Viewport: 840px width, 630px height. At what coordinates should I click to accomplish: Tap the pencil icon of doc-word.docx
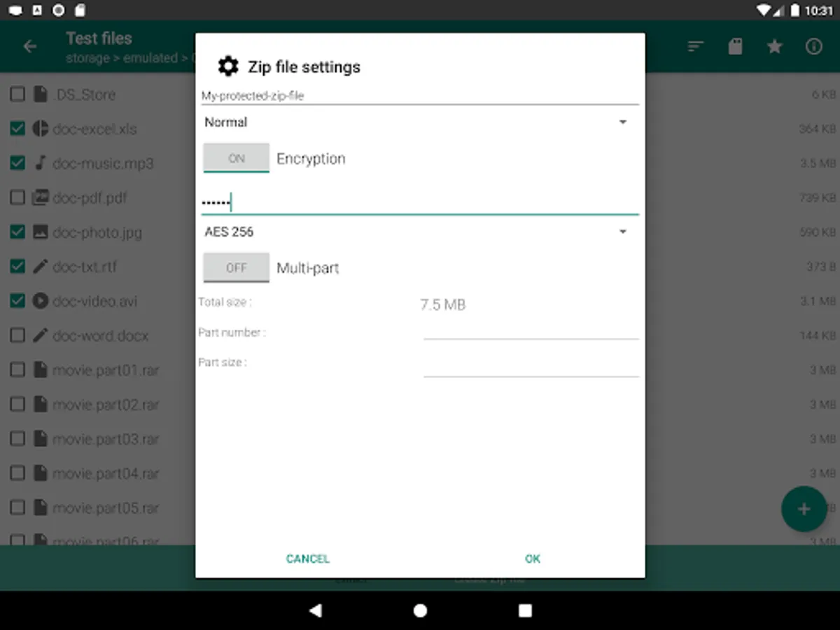tap(41, 335)
